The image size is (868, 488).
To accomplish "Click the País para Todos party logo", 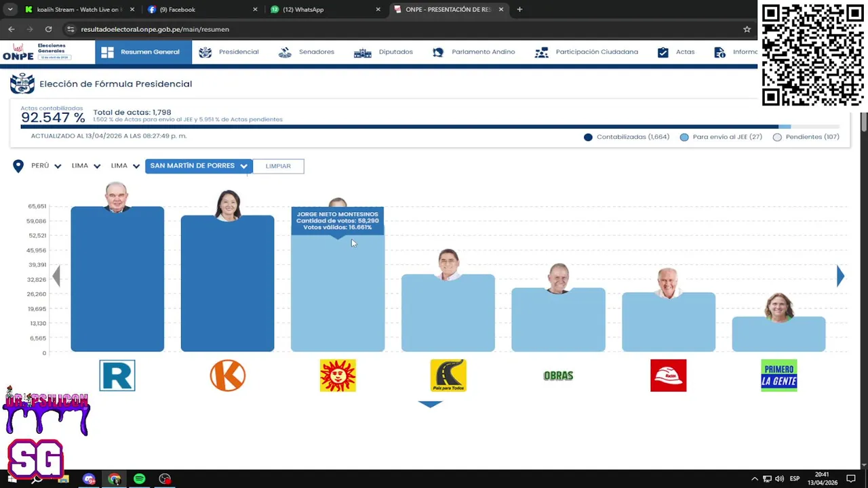I will point(448,375).
